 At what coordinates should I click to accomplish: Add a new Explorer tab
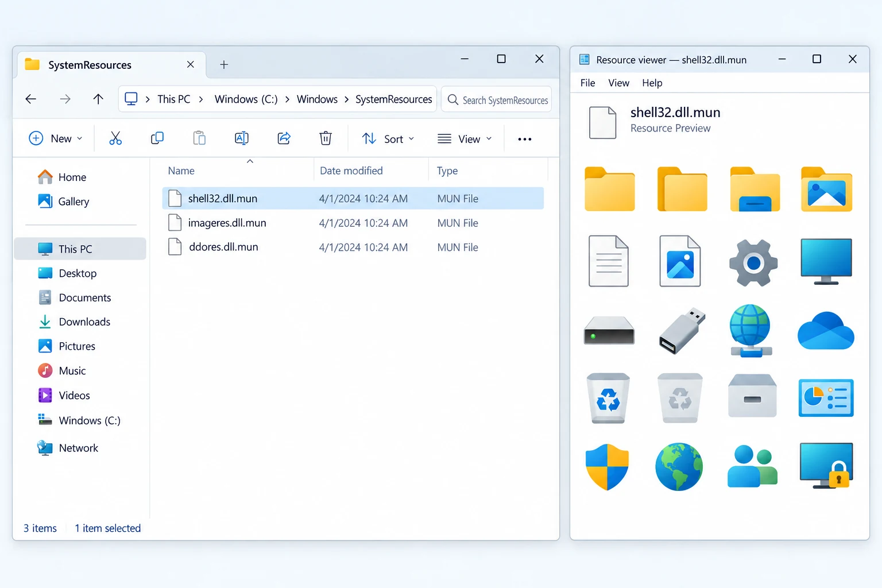(224, 65)
